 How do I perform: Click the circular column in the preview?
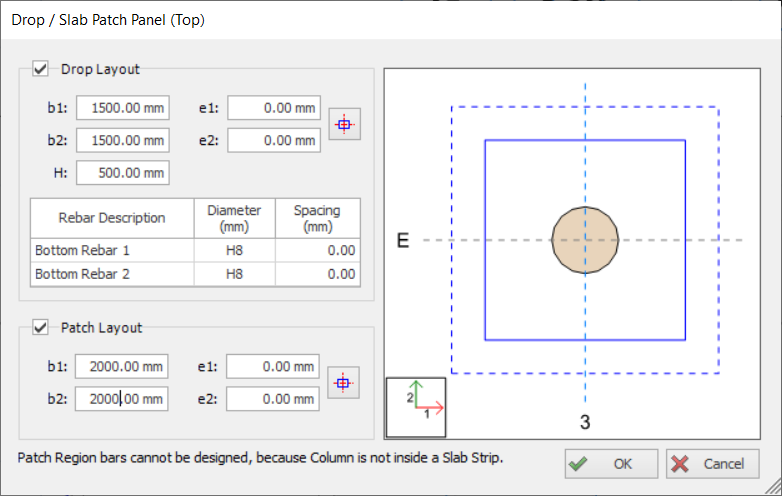(x=585, y=240)
